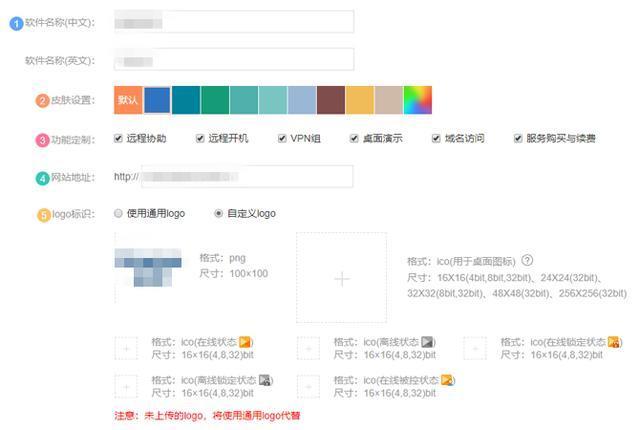This screenshot has width=640, height=430.
Task: Pick the medium turquoise skin swatch
Action: click(x=244, y=100)
